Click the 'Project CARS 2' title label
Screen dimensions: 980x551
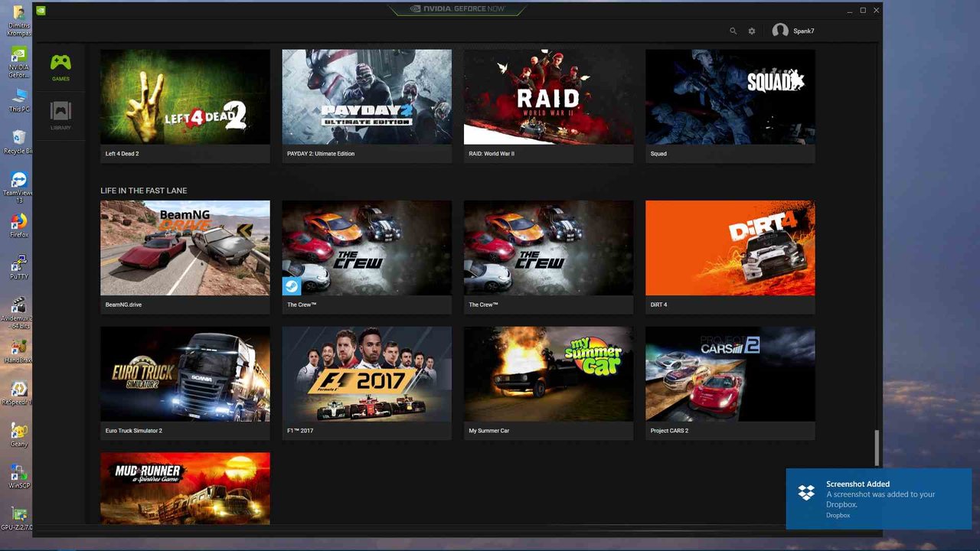(669, 431)
